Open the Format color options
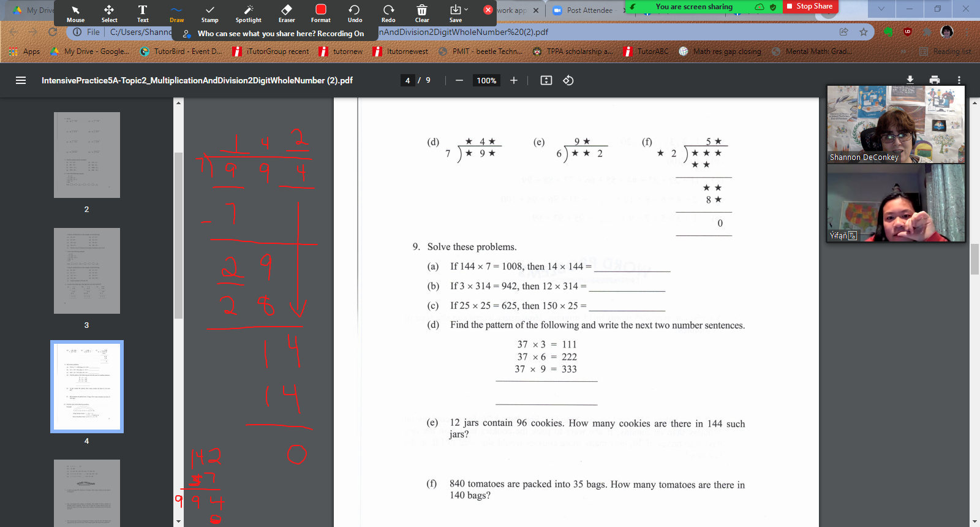This screenshot has width=980, height=527. tap(320, 13)
